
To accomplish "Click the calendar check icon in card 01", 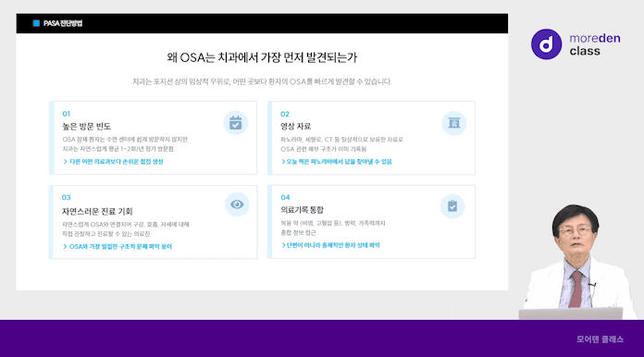I will point(236,123).
